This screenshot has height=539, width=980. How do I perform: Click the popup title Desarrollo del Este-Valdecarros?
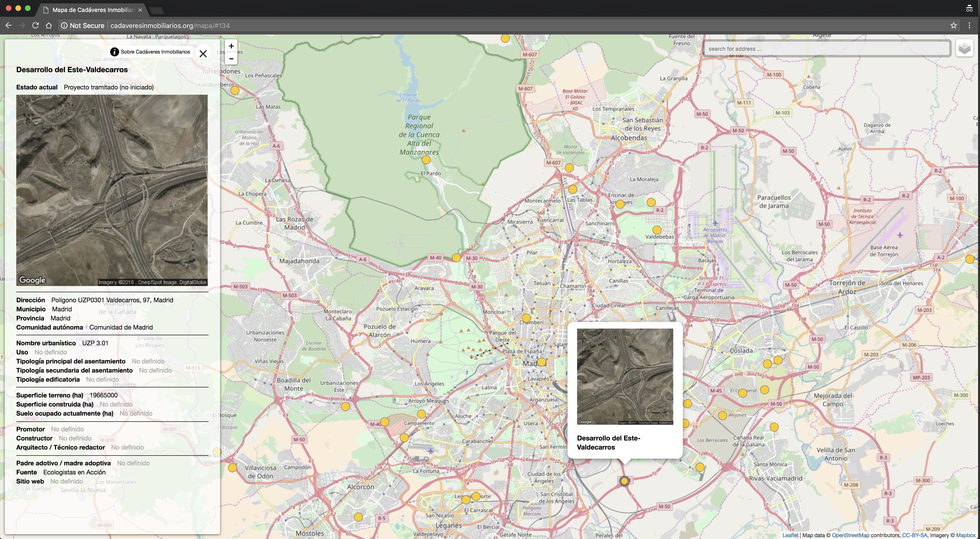pos(608,442)
